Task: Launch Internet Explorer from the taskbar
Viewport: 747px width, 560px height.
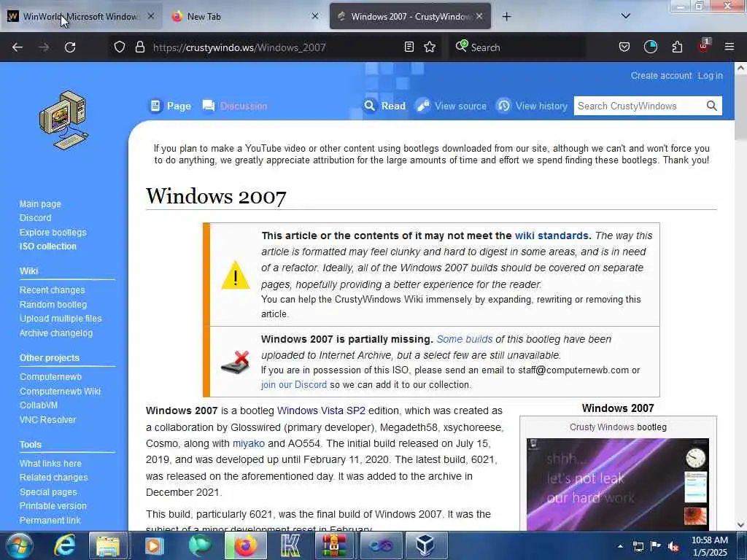Action: pos(64,545)
